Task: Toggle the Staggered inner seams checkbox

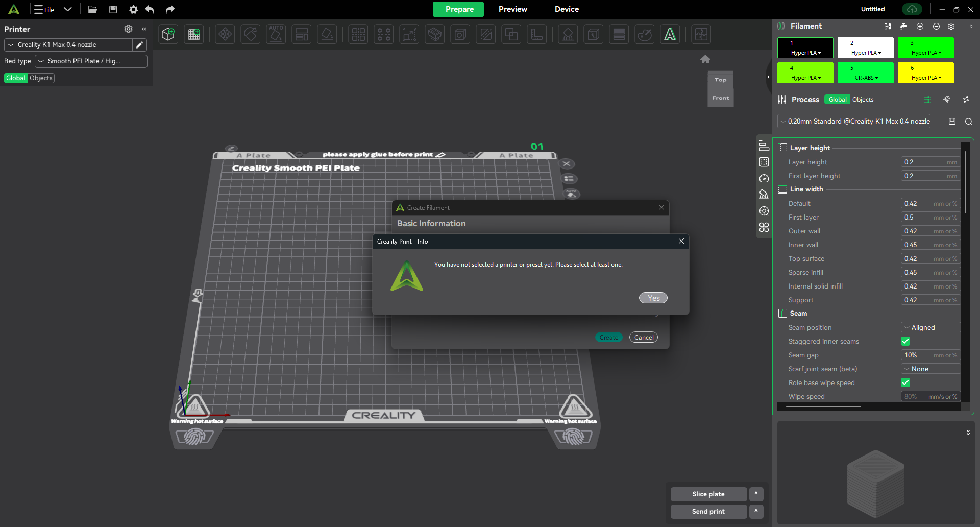Action: click(x=905, y=341)
